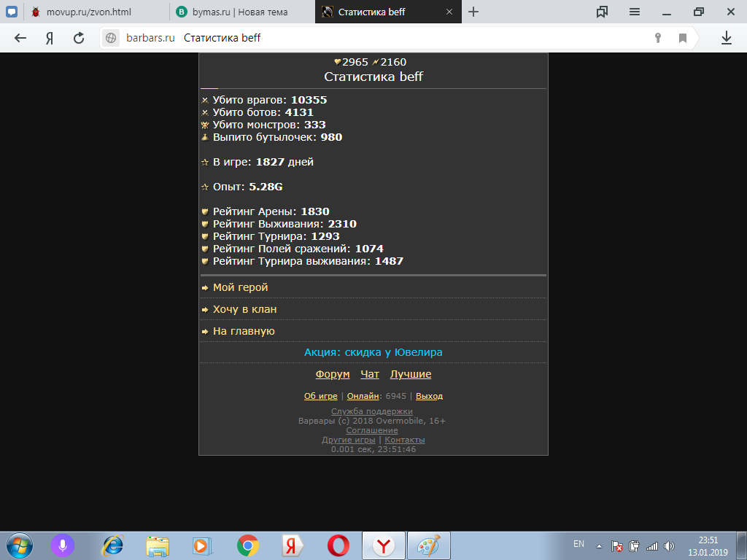Switch to the bymas.ru Новая тема tab
The image size is (747, 560).
[242, 12]
